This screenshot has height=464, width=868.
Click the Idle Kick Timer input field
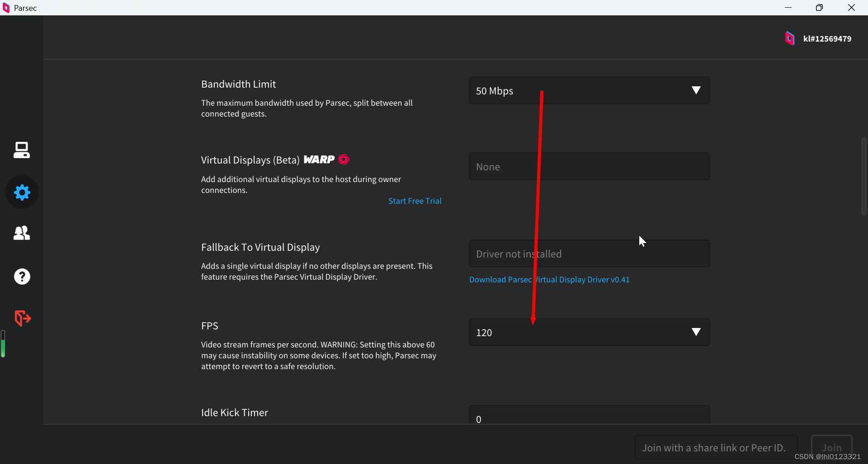589,415
